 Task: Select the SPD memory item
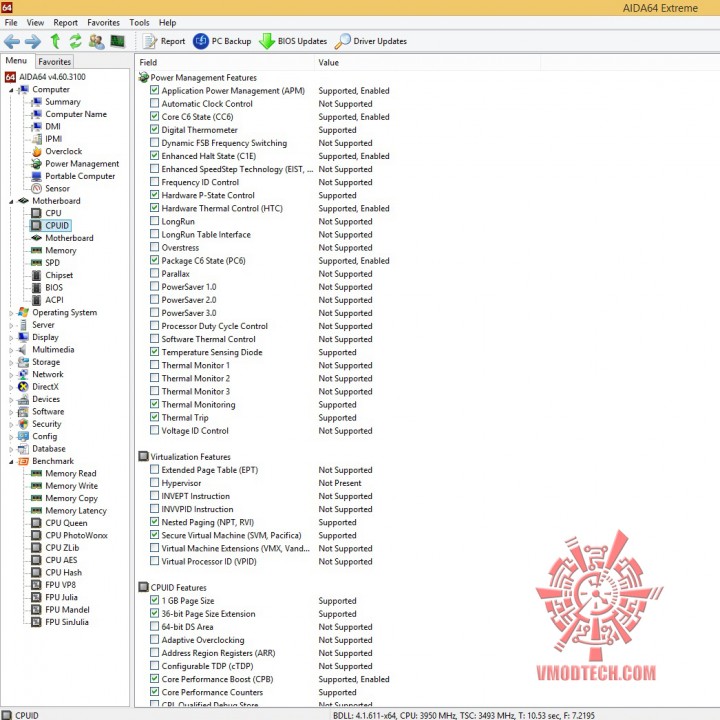point(45,263)
